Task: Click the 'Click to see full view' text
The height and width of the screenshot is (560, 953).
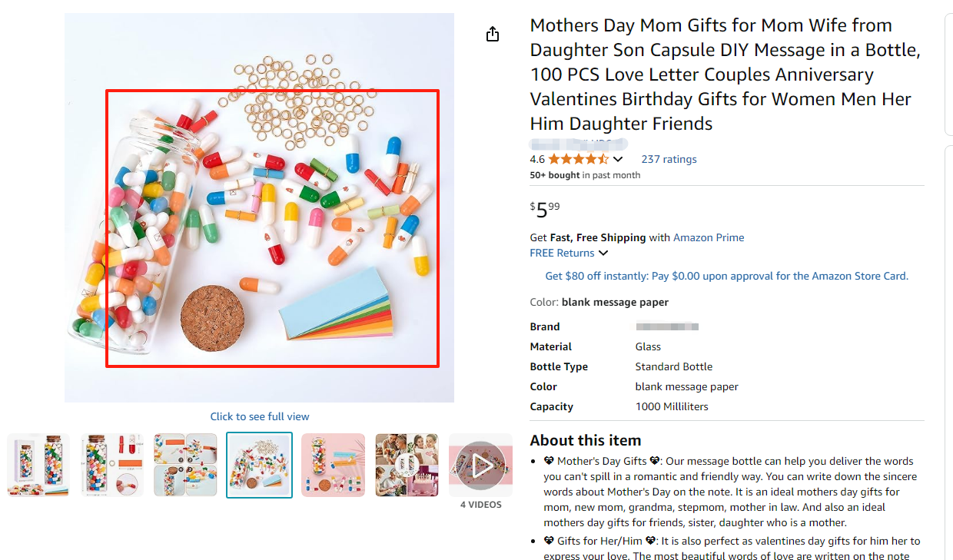Action: point(260,416)
